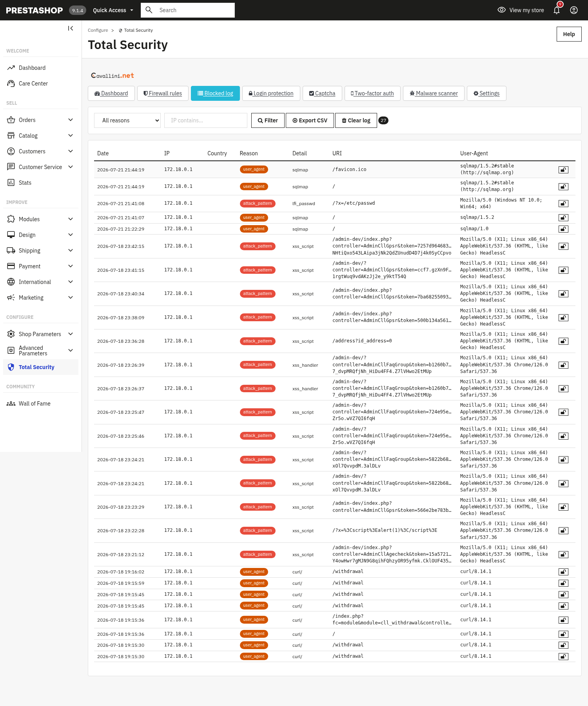
Task: Open Care Center headset icon
Action: click(x=11, y=84)
